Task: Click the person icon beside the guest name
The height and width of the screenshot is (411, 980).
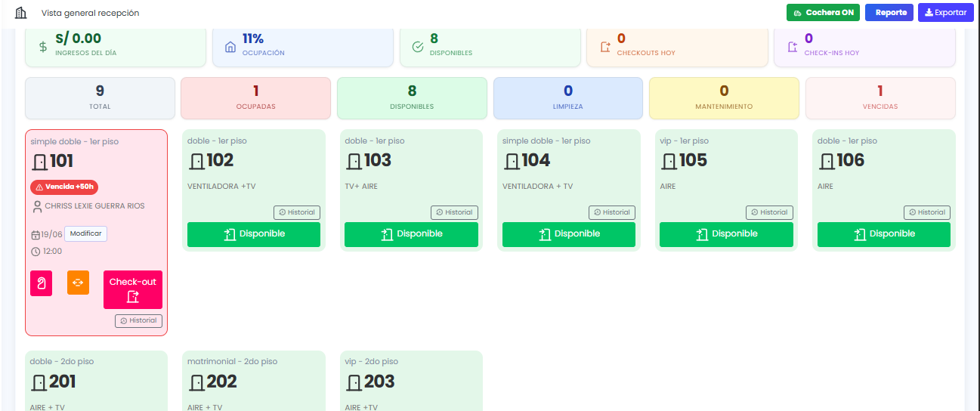Action: 37,206
